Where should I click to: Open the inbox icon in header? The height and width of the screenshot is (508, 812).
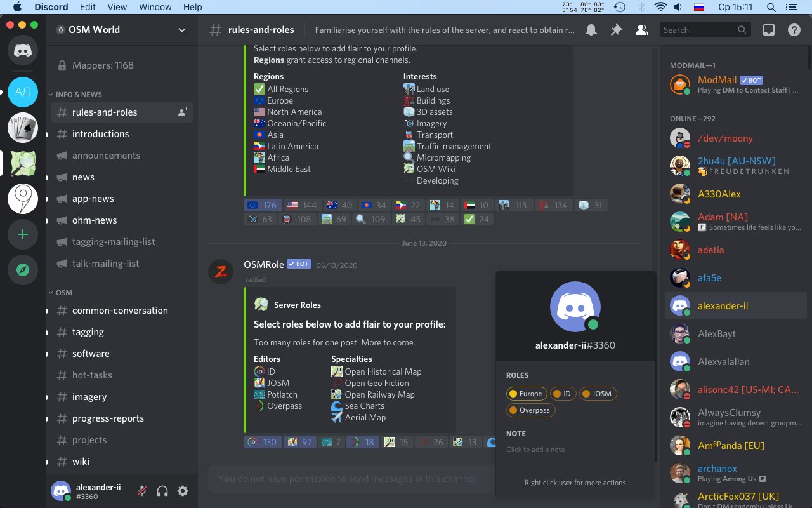point(768,30)
